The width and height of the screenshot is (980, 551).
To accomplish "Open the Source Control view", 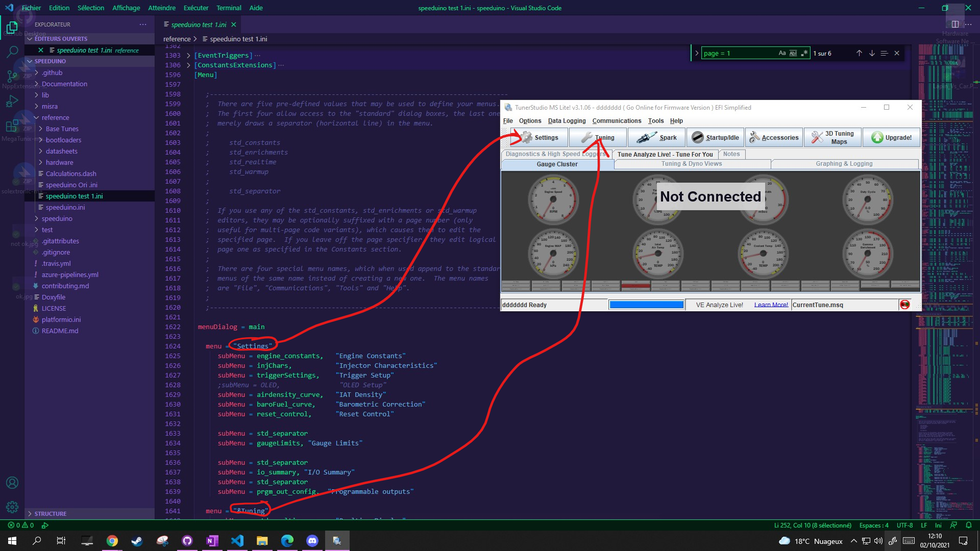I will (x=12, y=76).
